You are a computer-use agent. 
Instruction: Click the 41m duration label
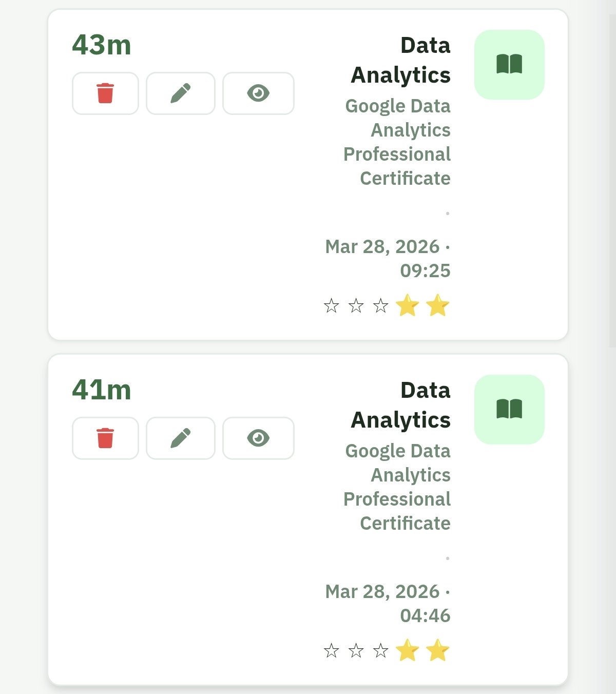point(102,390)
